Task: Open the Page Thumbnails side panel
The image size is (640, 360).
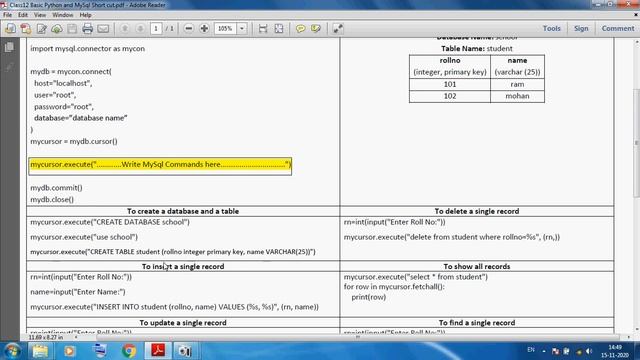Action: tap(9, 47)
